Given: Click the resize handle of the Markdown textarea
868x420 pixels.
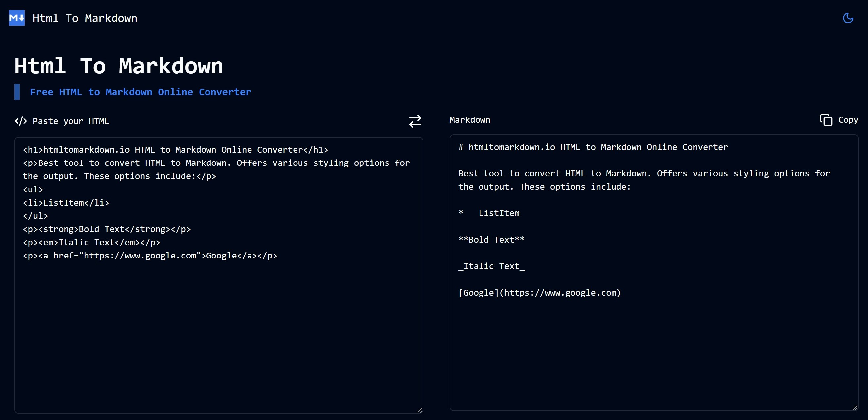Looking at the screenshot, I should 855,407.
